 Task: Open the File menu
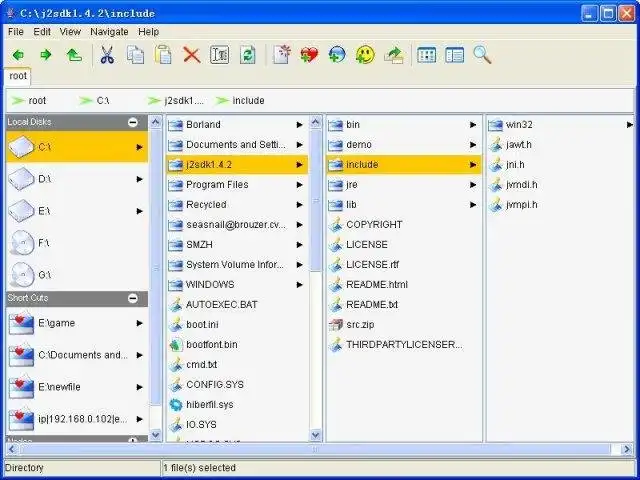pyautogui.click(x=16, y=32)
